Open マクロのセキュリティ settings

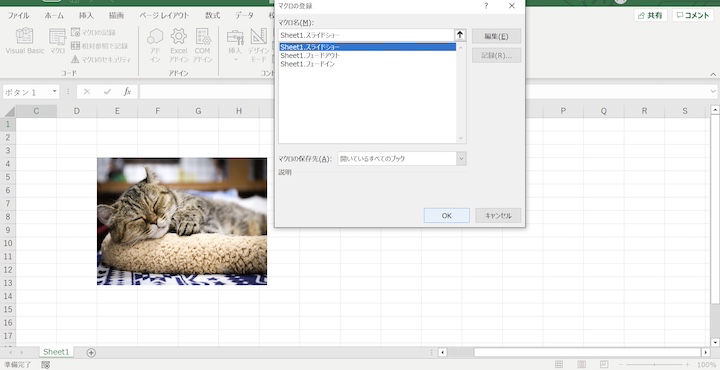coord(101,60)
